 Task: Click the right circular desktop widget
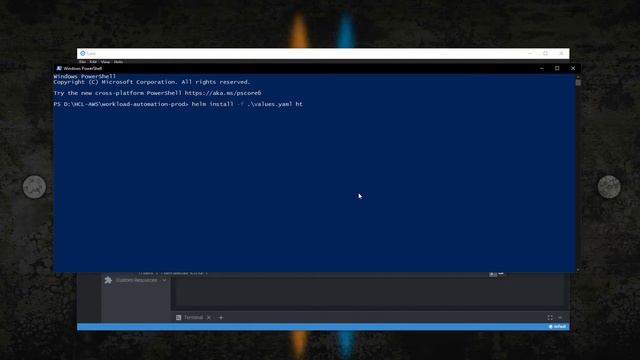tap(609, 187)
